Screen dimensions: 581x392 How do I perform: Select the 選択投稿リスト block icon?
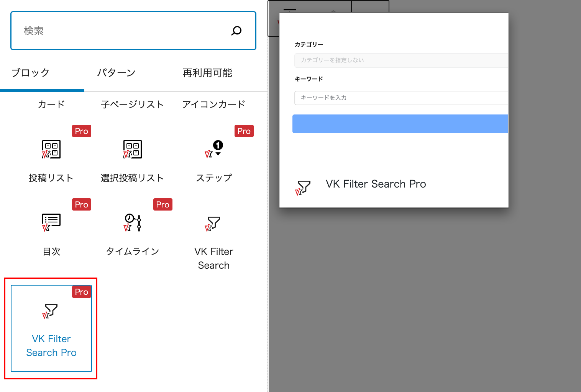point(133,149)
